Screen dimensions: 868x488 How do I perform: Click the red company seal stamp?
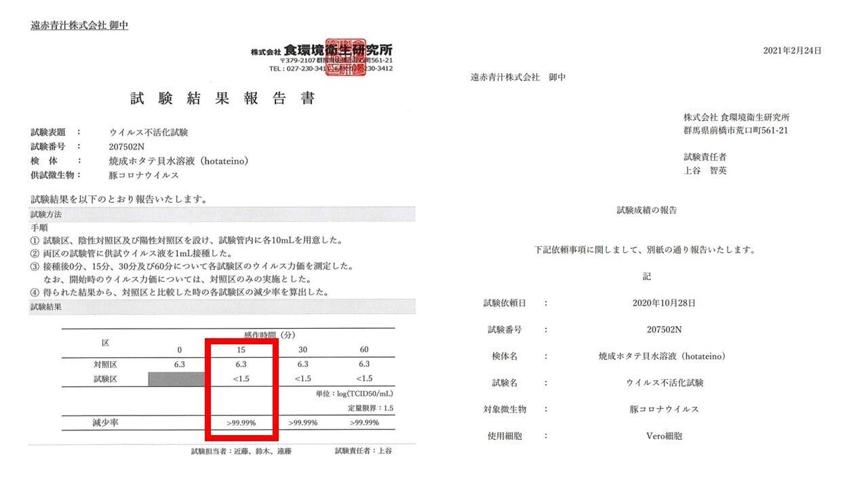click(x=345, y=56)
